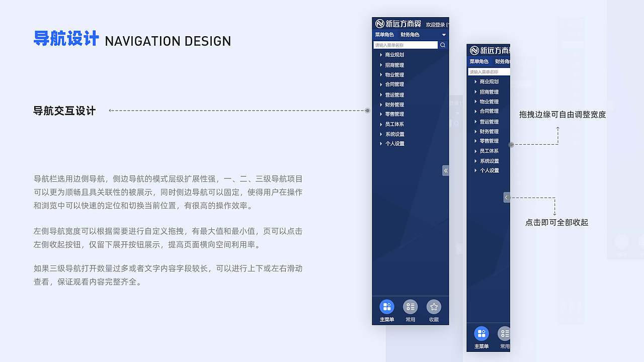Open 商业规划 label in the narrow panel
This screenshot has height=362, width=644.
489,81
